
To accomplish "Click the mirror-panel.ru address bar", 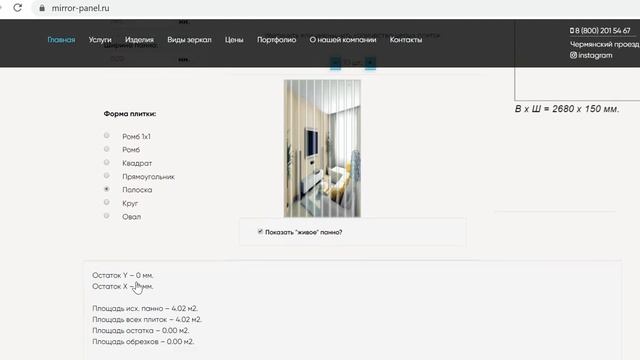I will [x=335, y=8].
